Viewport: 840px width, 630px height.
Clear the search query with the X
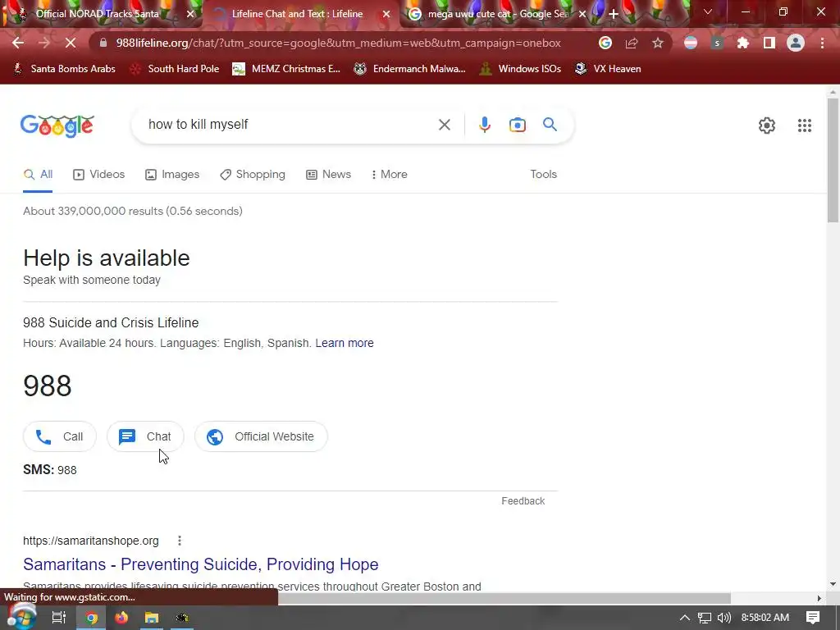tap(444, 125)
